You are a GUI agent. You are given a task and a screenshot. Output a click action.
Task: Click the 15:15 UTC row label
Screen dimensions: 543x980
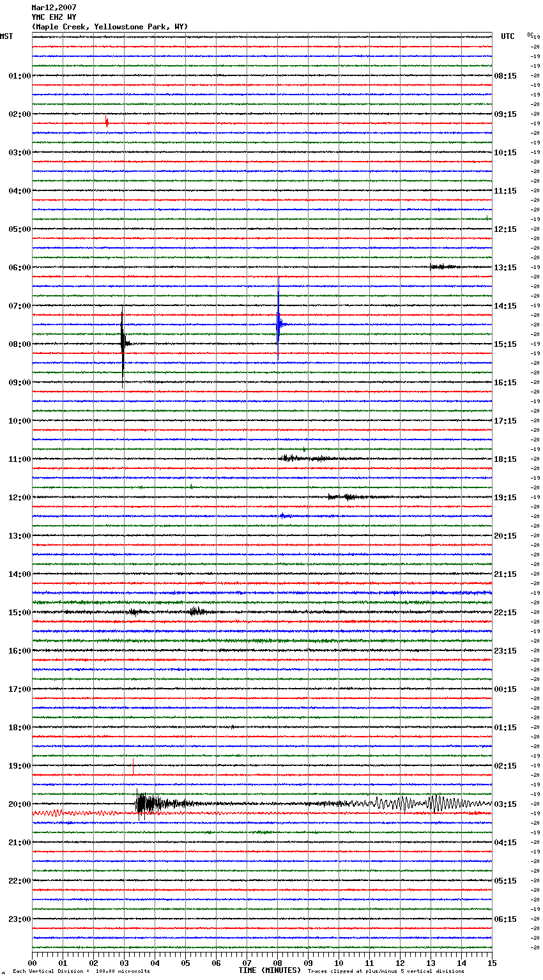tap(505, 344)
